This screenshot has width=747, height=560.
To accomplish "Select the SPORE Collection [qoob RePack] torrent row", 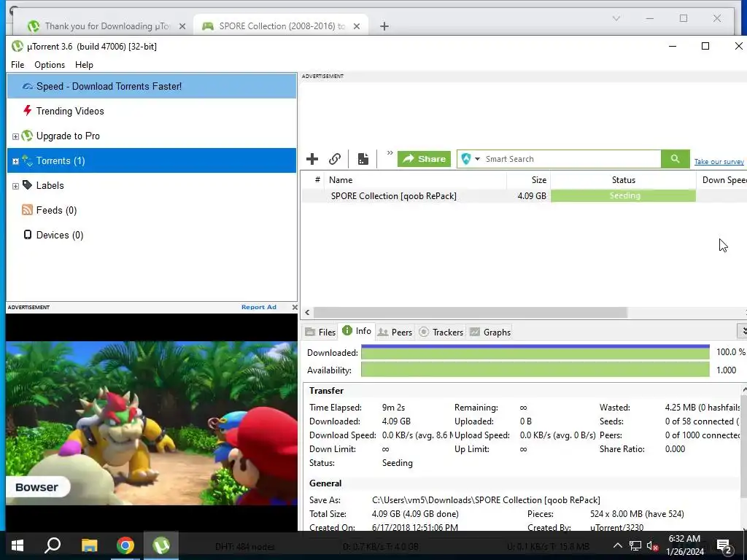I will [x=524, y=195].
